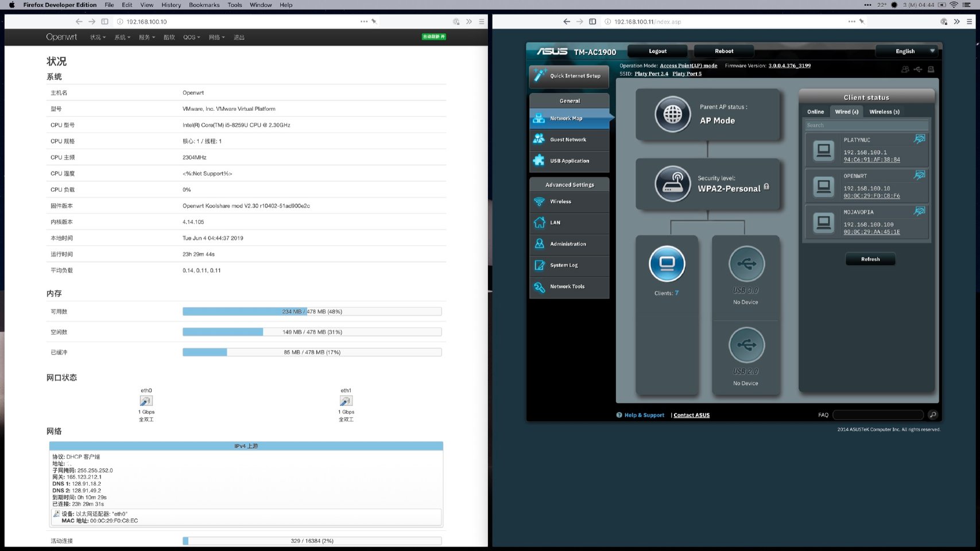The height and width of the screenshot is (551, 980).
Task: Click the PLATYNUC client computer icon
Action: click(x=823, y=150)
